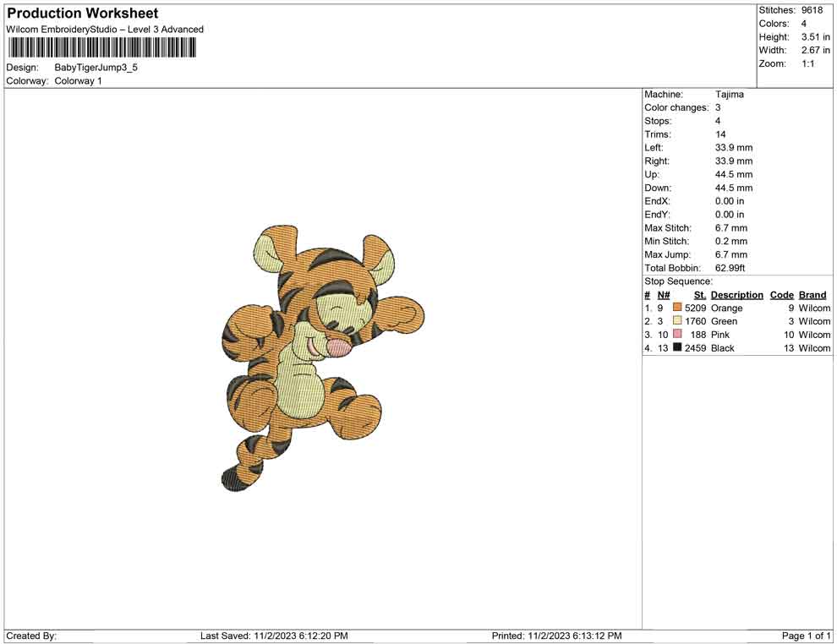Click the 'Description' column header
Viewport: 837px width, 644px height.
point(736,295)
